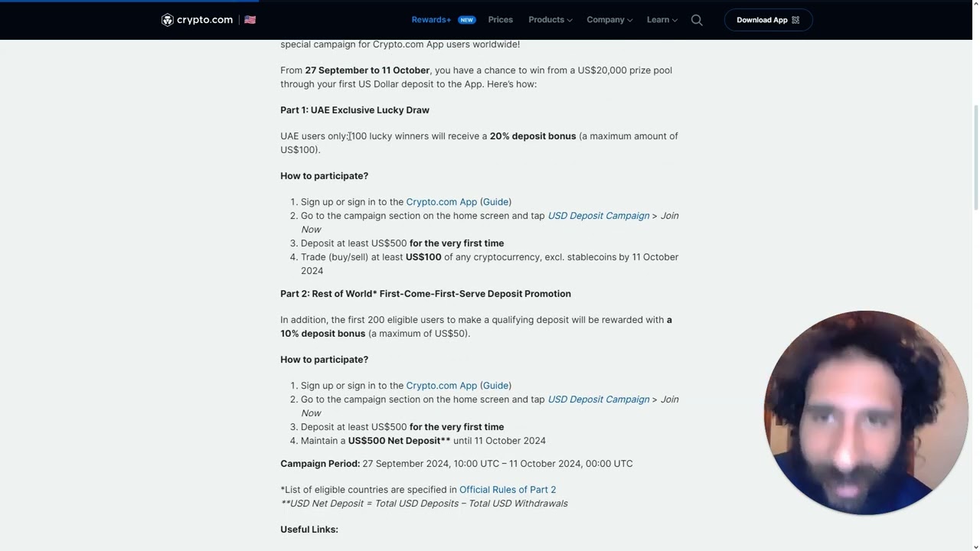The height and width of the screenshot is (551, 980).
Task: Expand the Learn dropdown
Action: pyautogui.click(x=661, y=20)
